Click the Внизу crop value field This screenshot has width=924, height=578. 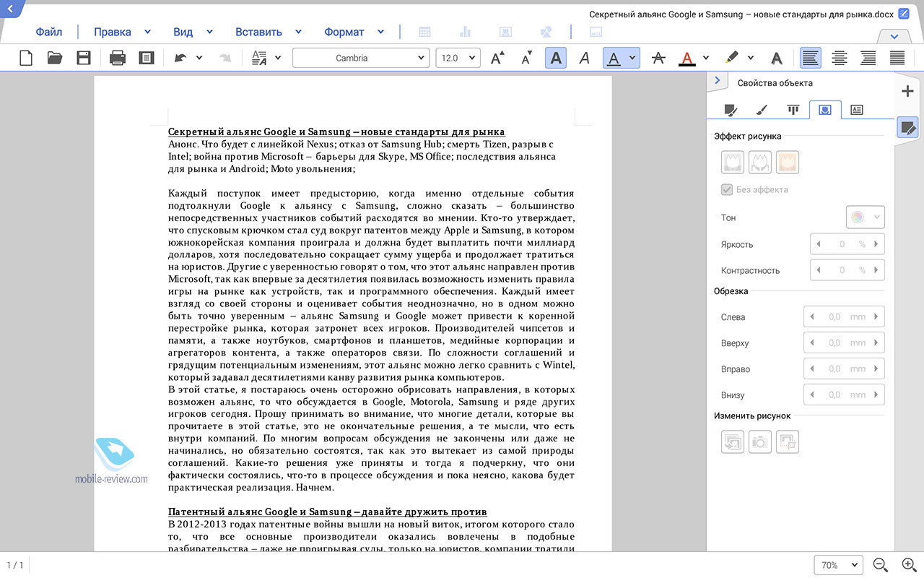coord(844,394)
